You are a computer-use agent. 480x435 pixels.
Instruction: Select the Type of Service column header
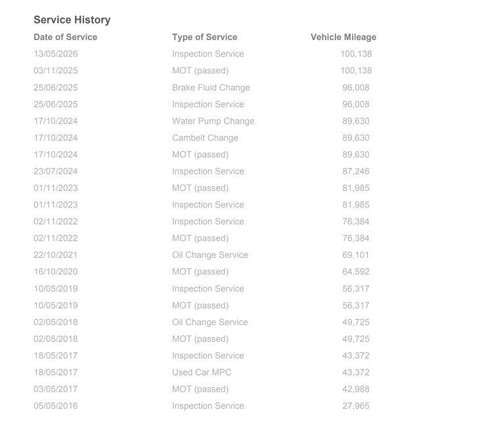pyautogui.click(x=205, y=37)
